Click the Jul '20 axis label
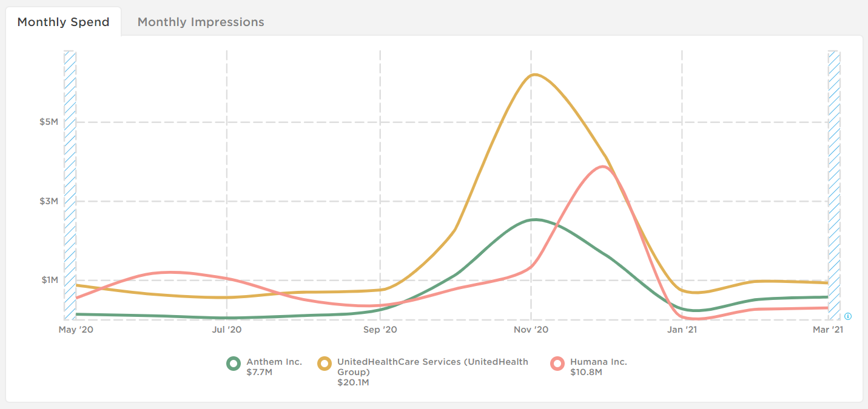This screenshot has height=409, width=868. pos(227,329)
